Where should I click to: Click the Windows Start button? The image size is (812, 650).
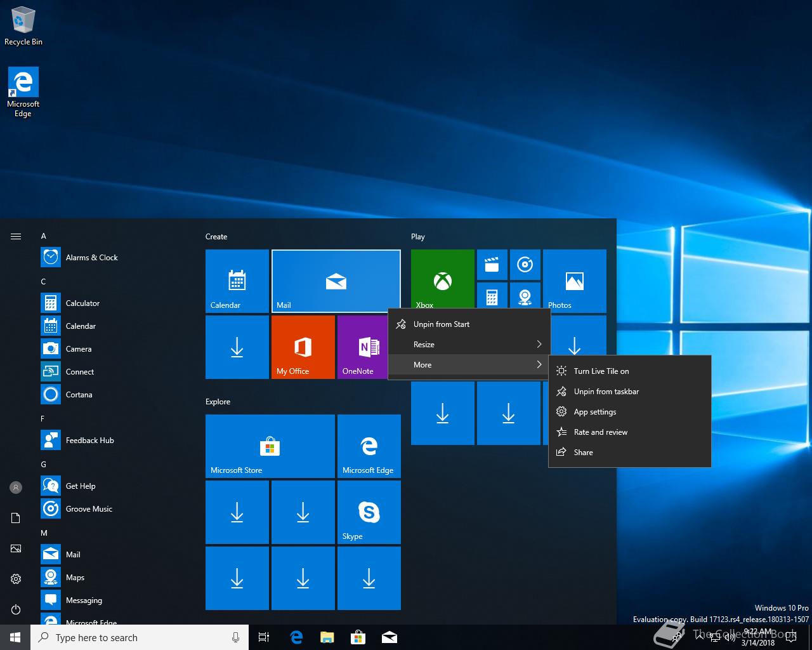[15, 637]
